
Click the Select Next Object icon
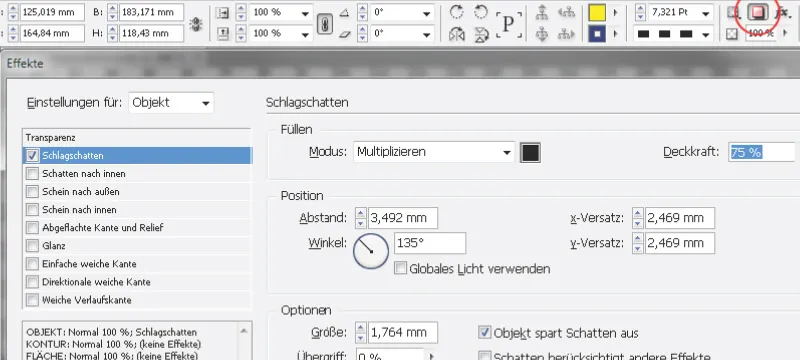click(x=566, y=34)
